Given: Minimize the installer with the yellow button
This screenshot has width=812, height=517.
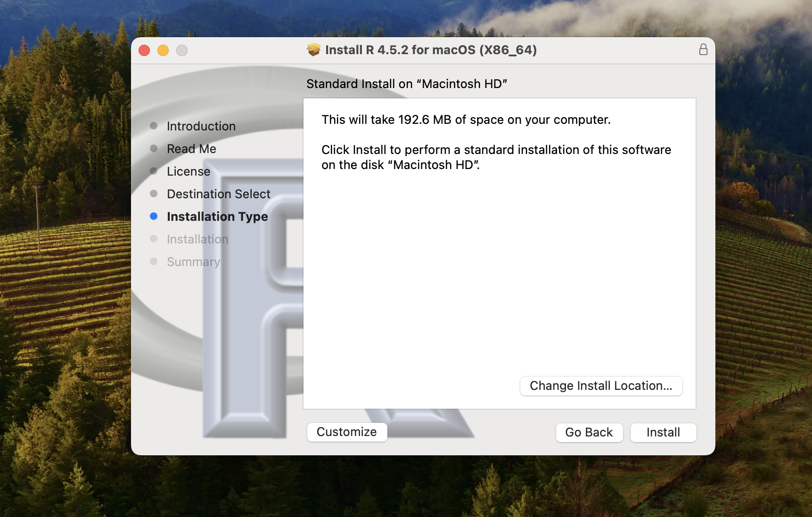Looking at the screenshot, I should (x=163, y=50).
